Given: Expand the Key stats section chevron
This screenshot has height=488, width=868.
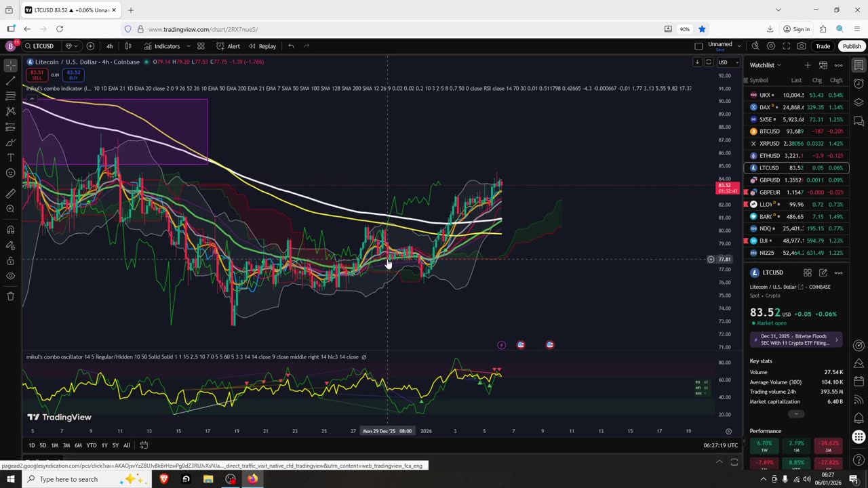Looking at the screenshot, I should tap(796, 414).
